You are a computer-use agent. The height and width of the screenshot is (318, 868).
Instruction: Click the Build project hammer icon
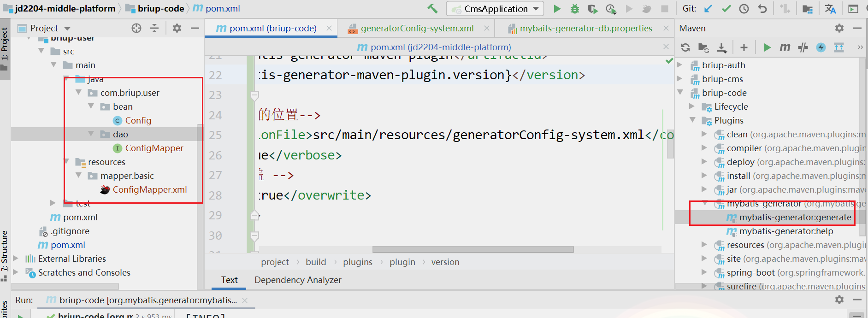coord(432,8)
